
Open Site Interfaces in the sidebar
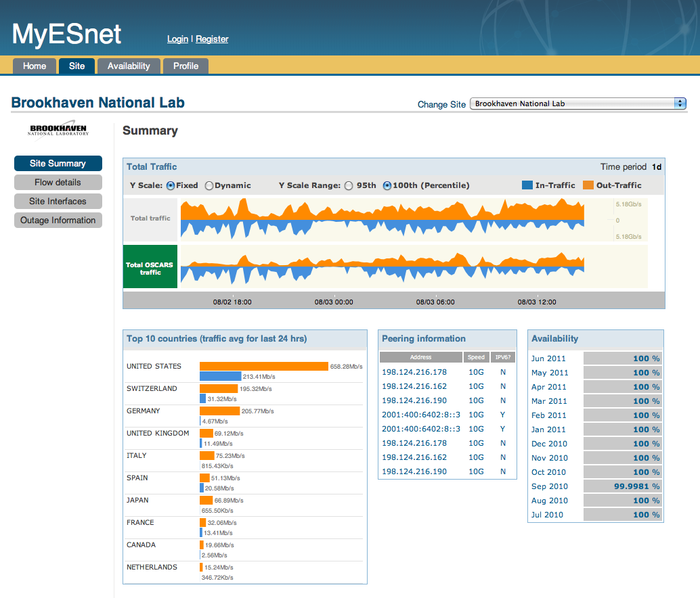pos(58,201)
